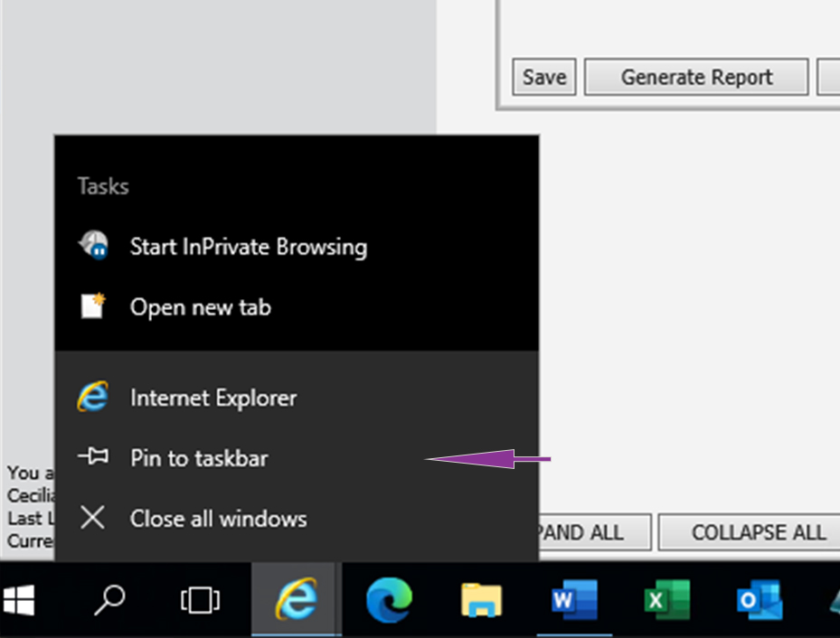Select Open new tab in jump list
The height and width of the screenshot is (638, 840).
[297, 307]
